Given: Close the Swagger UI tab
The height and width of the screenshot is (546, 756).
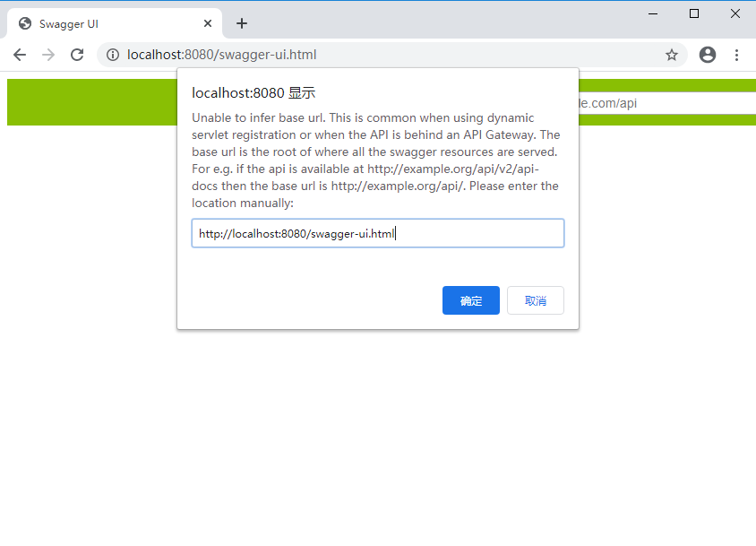Looking at the screenshot, I should (x=208, y=23).
